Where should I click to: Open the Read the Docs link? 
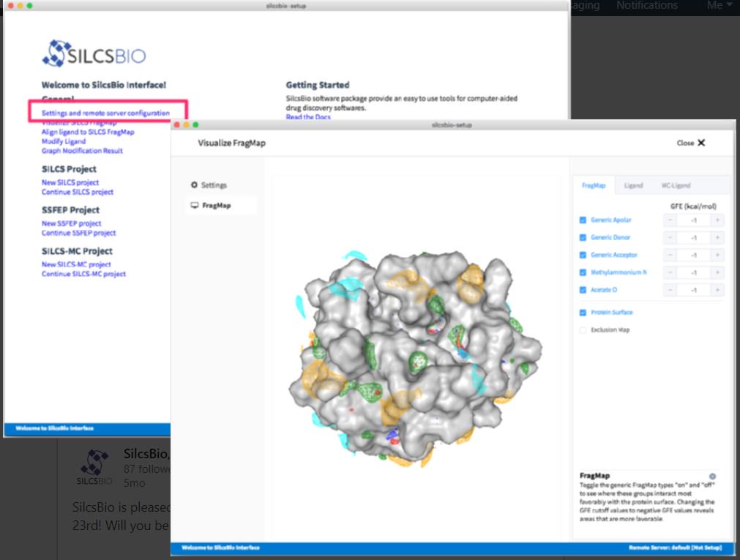click(308, 117)
